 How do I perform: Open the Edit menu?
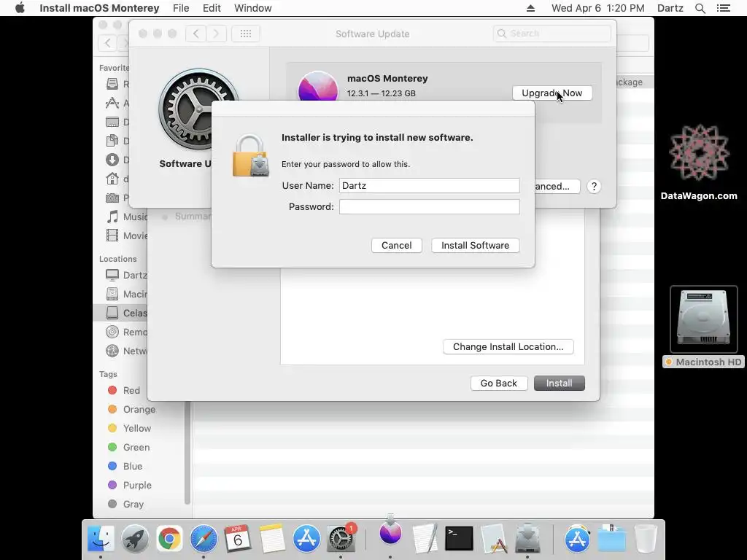pyautogui.click(x=212, y=8)
